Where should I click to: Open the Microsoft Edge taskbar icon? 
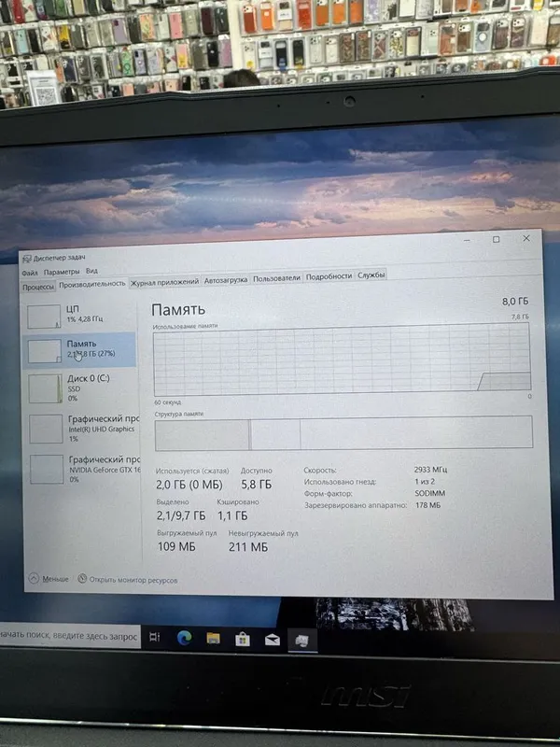tap(184, 638)
